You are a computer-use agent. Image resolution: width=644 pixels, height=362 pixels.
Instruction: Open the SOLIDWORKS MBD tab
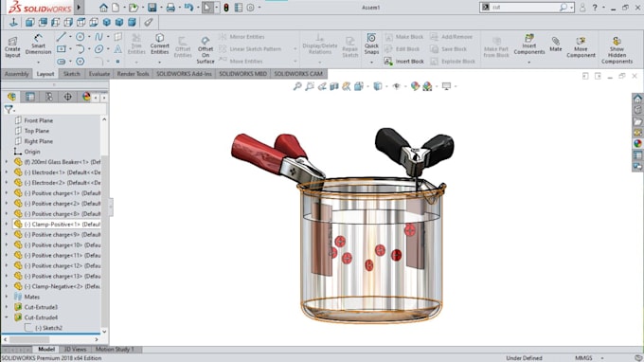(242, 74)
